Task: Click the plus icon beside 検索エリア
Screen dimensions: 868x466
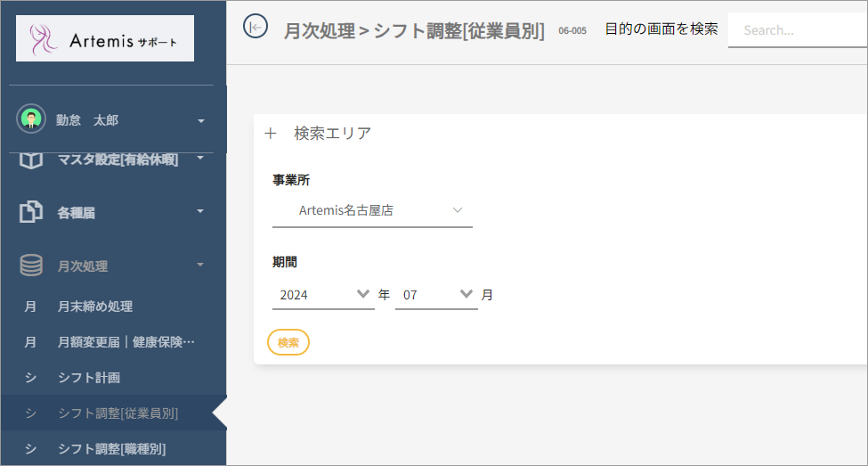Action: 271,134
